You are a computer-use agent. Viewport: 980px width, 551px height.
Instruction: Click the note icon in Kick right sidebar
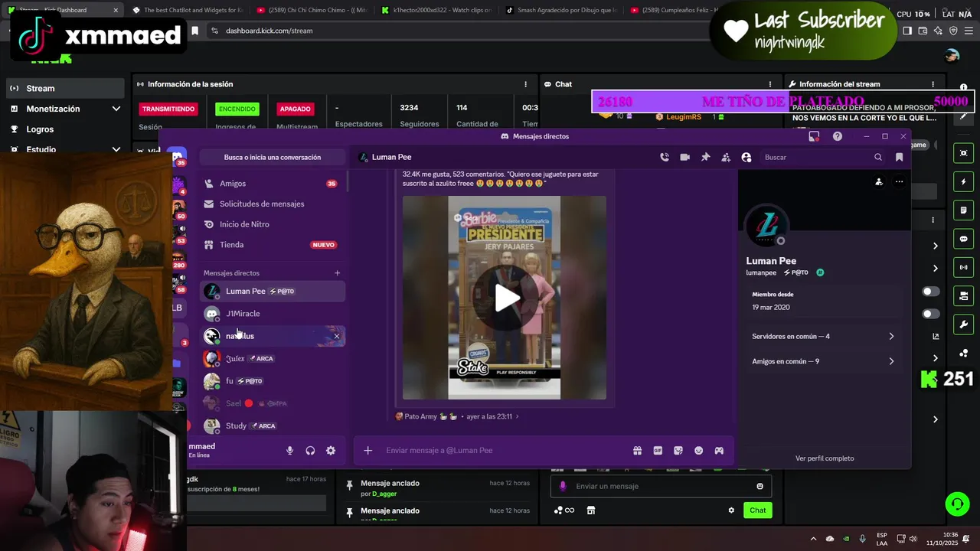click(963, 210)
